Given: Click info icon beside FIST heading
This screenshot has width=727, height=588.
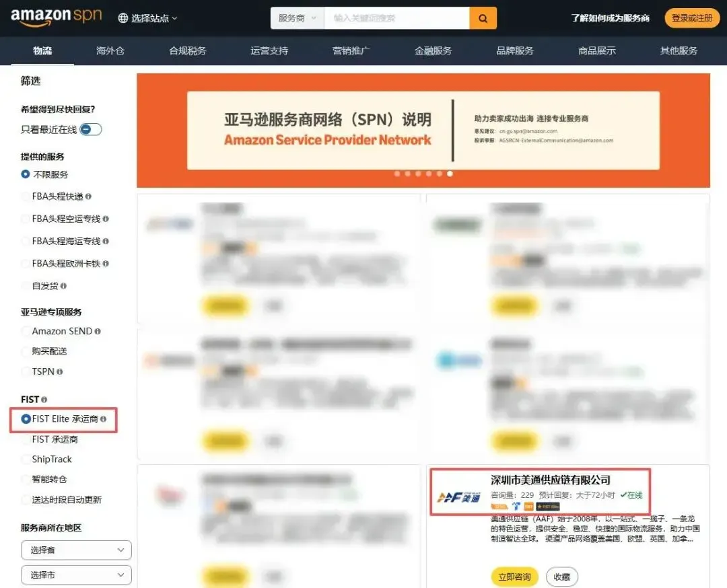Looking at the screenshot, I should (x=44, y=400).
